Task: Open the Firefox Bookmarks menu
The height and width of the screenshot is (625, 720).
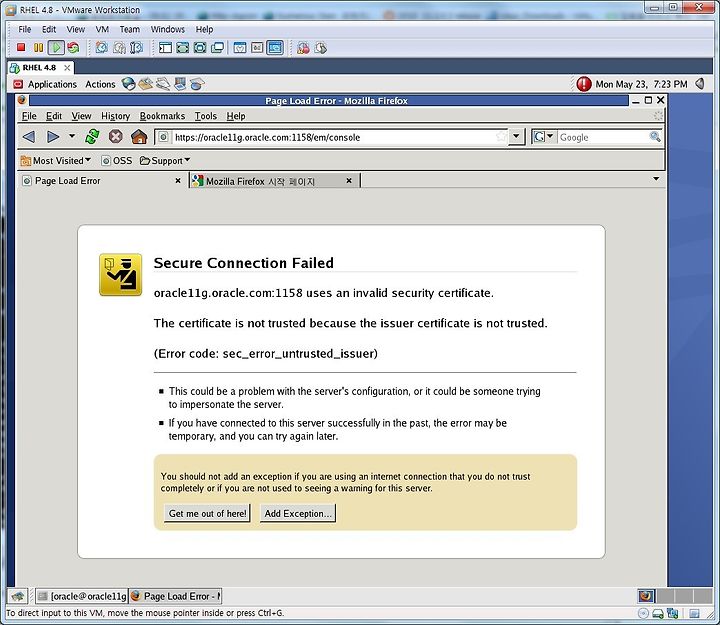Action: click(x=162, y=116)
